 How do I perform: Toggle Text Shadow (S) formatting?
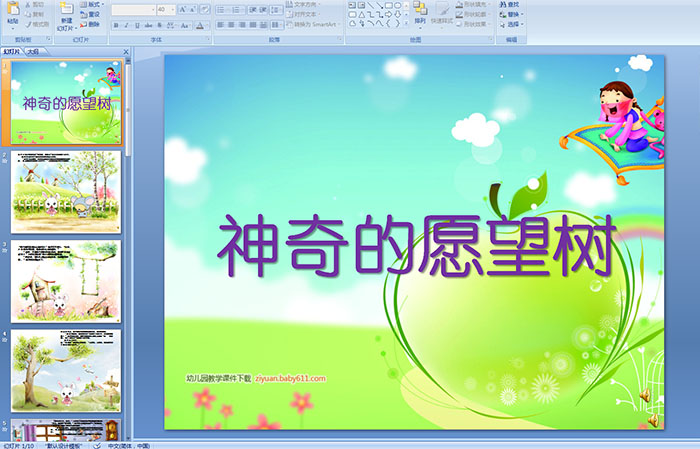tap(159, 25)
